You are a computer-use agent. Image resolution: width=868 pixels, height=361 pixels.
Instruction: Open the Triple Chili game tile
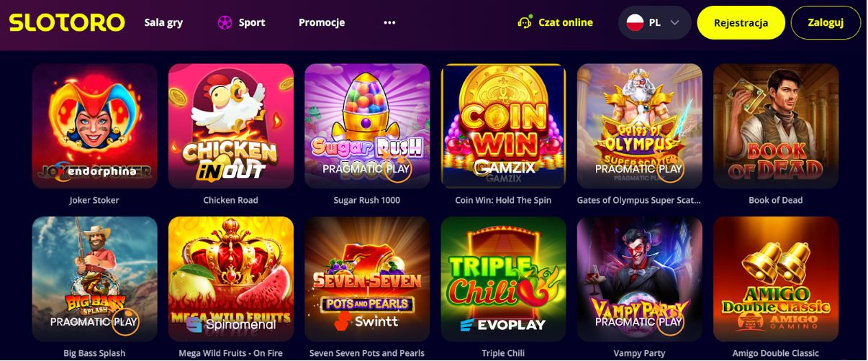(503, 279)
